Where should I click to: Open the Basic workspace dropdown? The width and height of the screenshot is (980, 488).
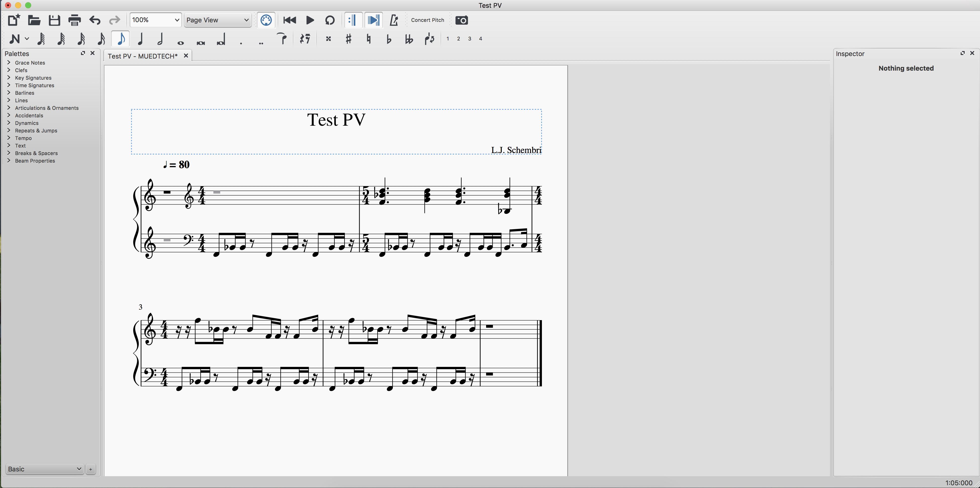tap(45, 469)
